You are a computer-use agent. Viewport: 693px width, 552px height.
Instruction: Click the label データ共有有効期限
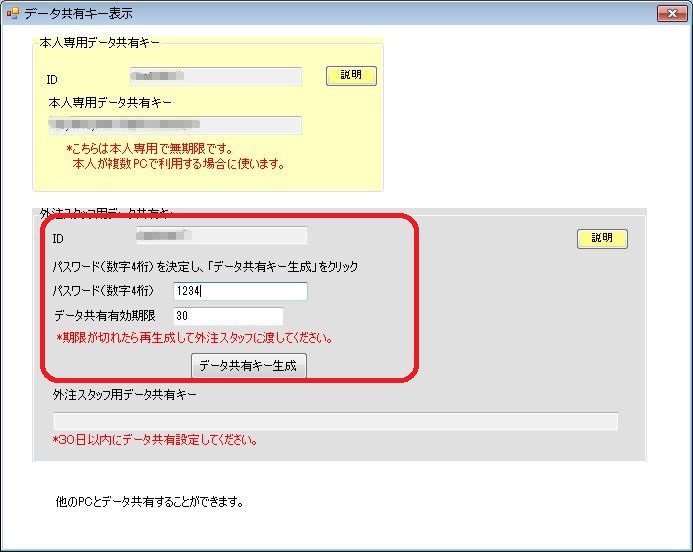pyautogui.click(x=105, y=316)
